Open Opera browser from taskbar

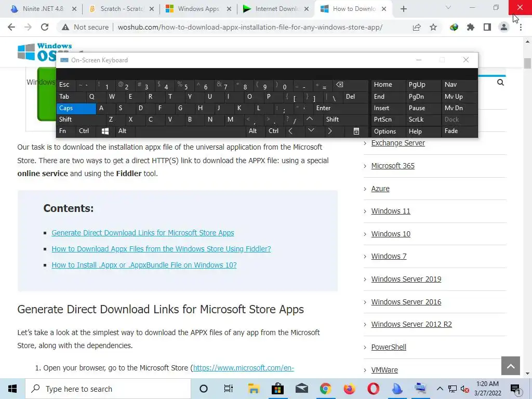(x=373, y=389)
